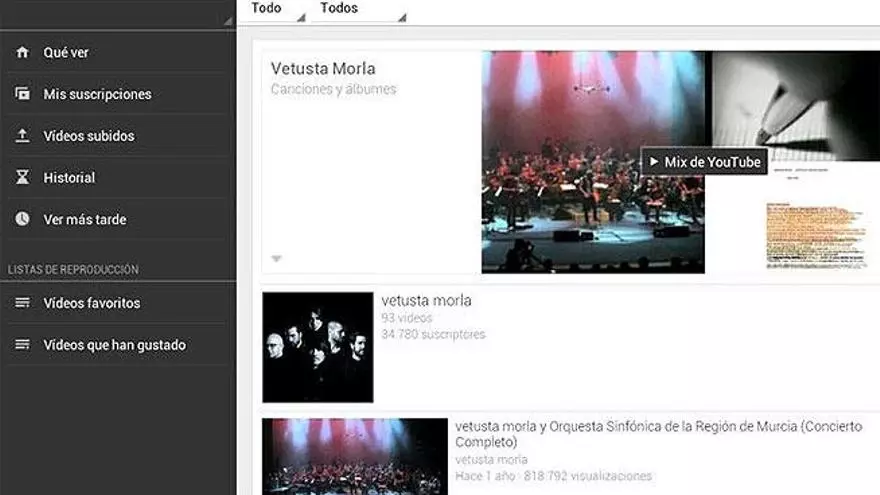This screenshot has width=880, height=495.
Task: Open the band portrait channel thumbnail
Action: [317, 347]
